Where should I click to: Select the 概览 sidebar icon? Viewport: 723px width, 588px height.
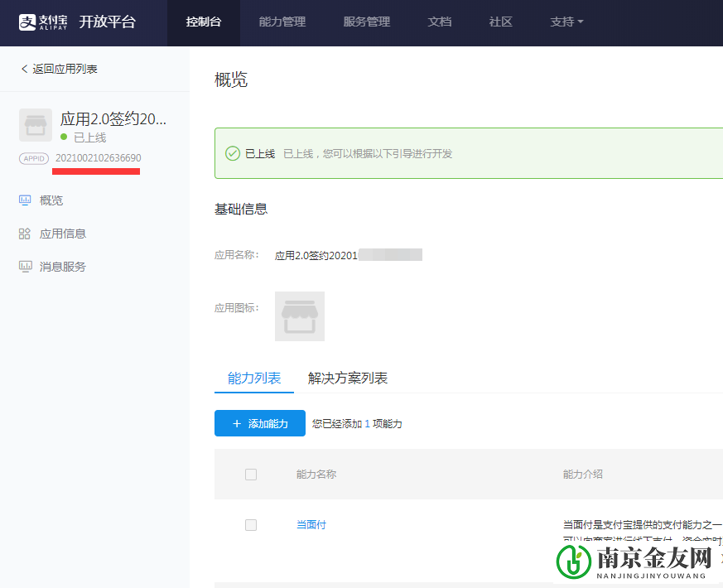(26, 200)
